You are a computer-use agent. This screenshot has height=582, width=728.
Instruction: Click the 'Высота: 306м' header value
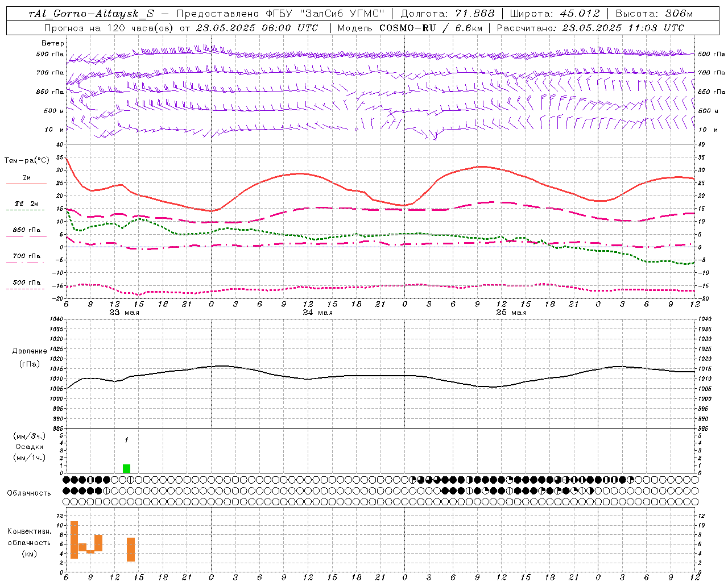point(655,14)
